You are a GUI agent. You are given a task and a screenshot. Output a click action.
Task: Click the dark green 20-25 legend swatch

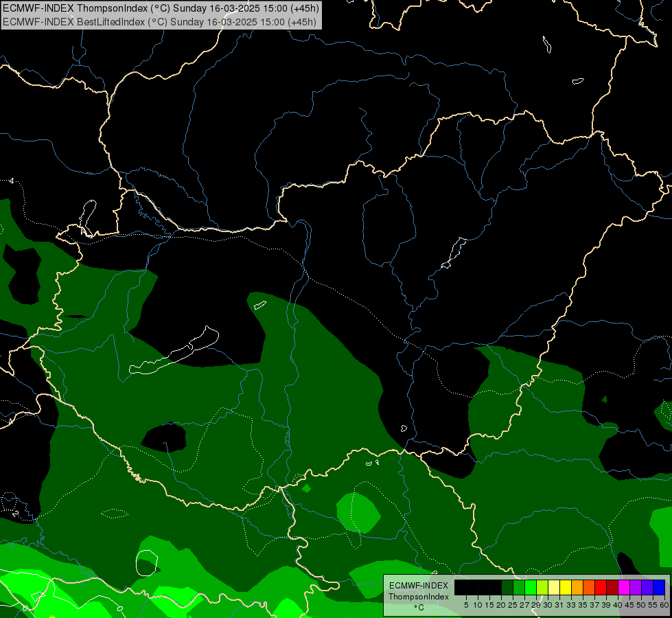(x=507, y=588)
